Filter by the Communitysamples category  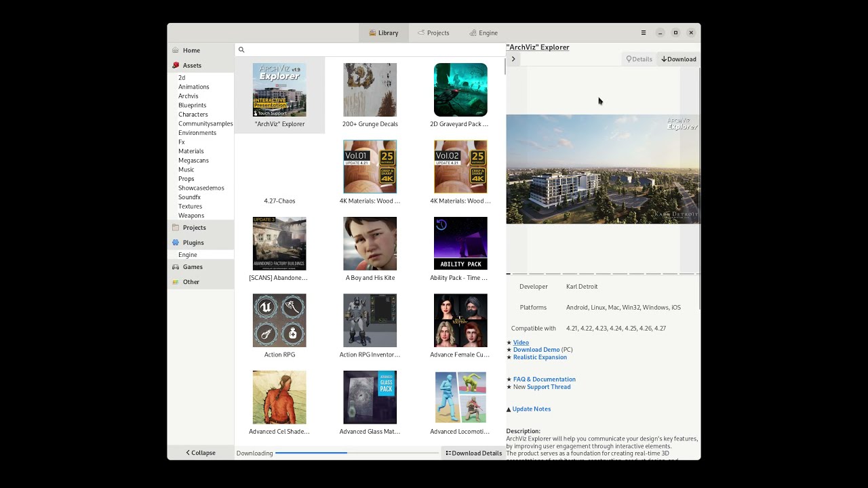[205, 123]
